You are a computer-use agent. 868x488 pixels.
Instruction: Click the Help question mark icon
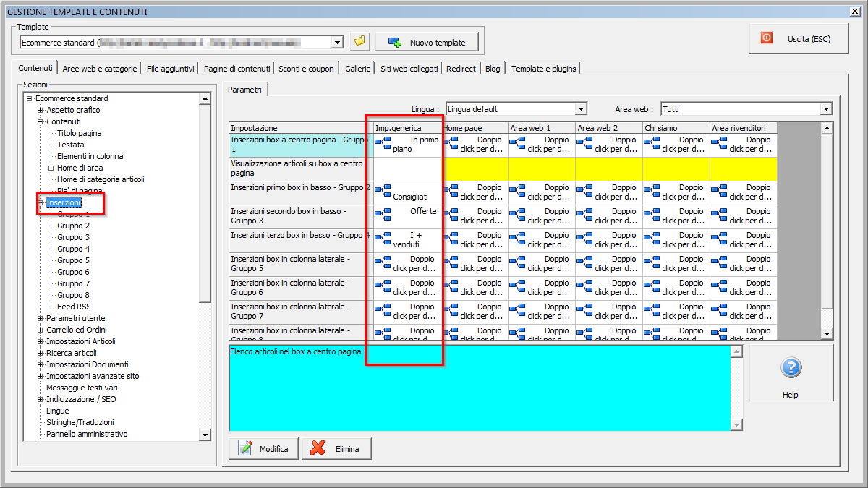[x=791, y=368]
